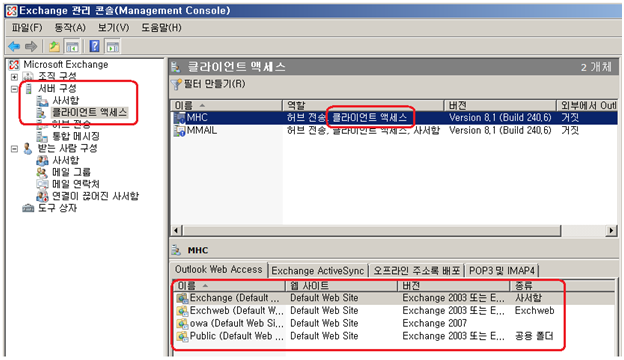624x360 pixels.
Task: Click the Microsoft Exchange root icon
Action: [x=14, y=64]
